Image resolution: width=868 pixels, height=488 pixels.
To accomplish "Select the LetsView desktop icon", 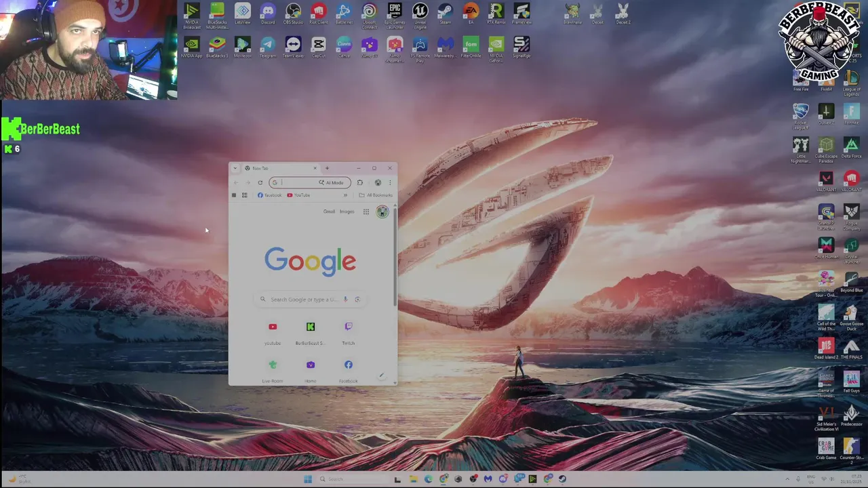I will [x=243, y=14].
